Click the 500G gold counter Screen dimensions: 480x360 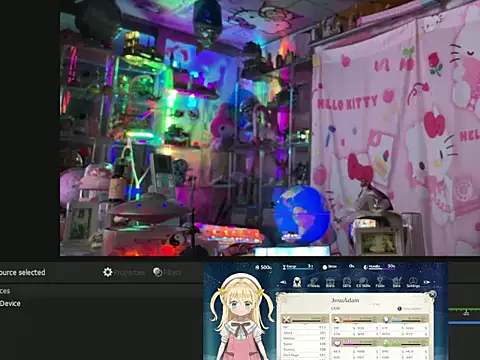pos(264,267)
